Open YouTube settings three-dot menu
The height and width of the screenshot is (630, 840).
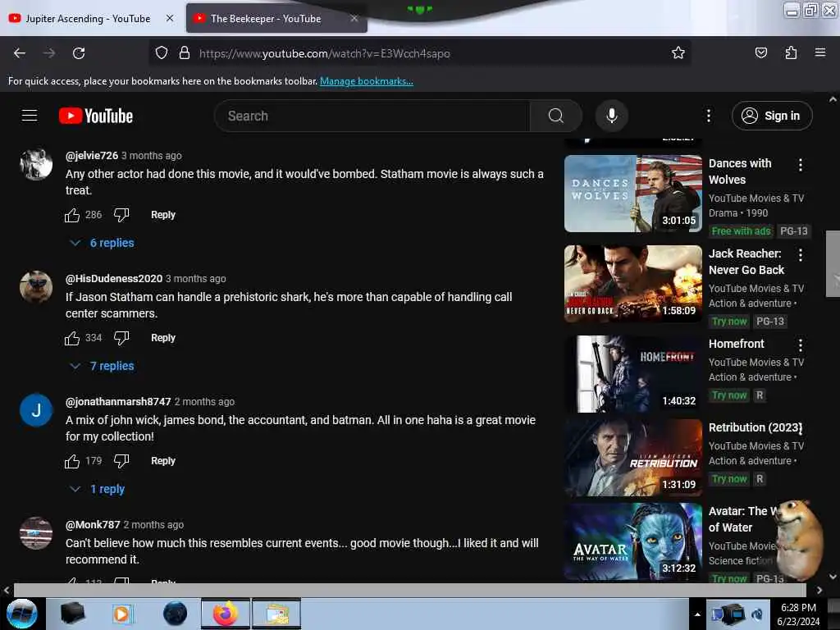coord(708,116)
